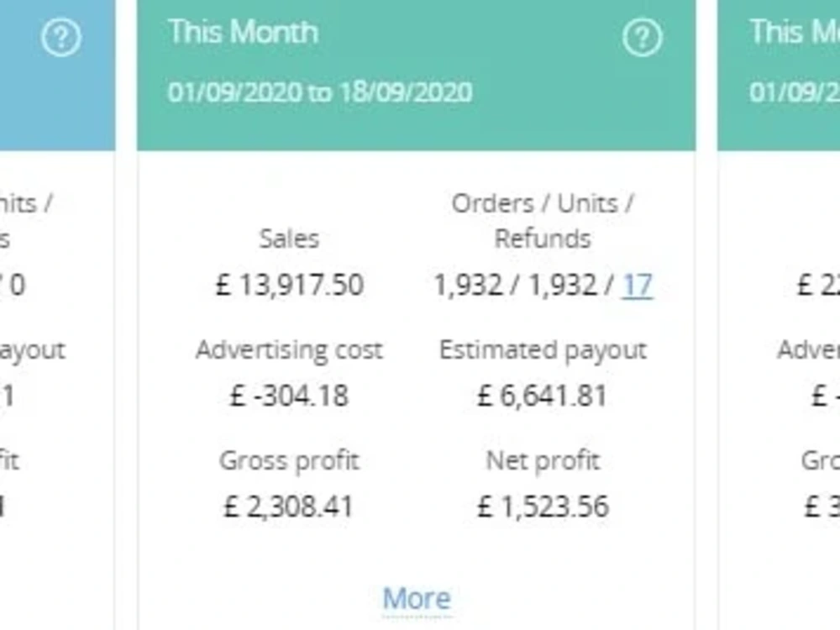
Task: Click Net profit value £ 1,523.56
Action: click(543, 507)
